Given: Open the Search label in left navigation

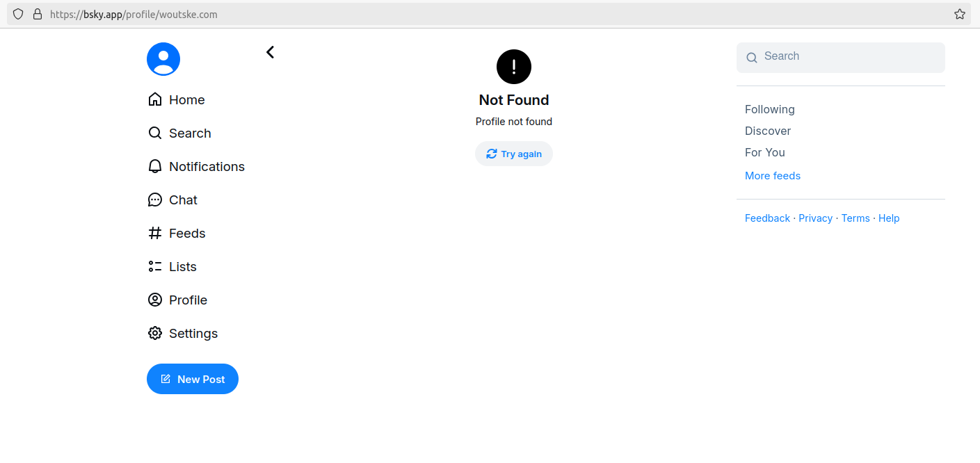Looking at the screenshot, I should pyautogui.click(x=190, y=133).
